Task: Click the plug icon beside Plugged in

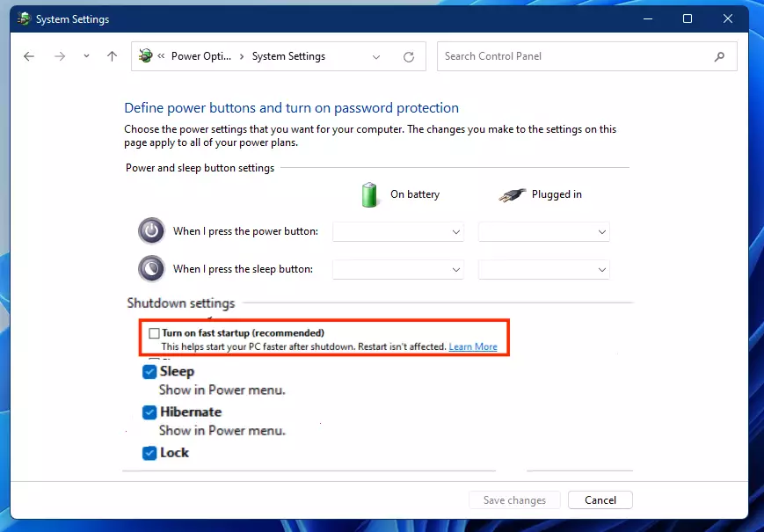Action: 512,195
